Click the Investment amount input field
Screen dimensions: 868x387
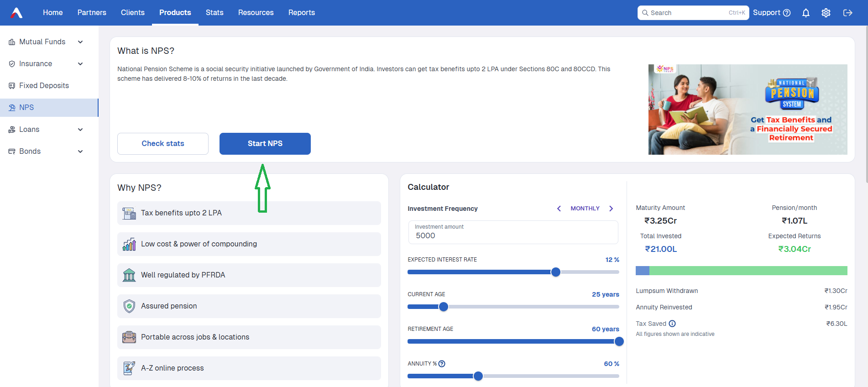(513, 232)
